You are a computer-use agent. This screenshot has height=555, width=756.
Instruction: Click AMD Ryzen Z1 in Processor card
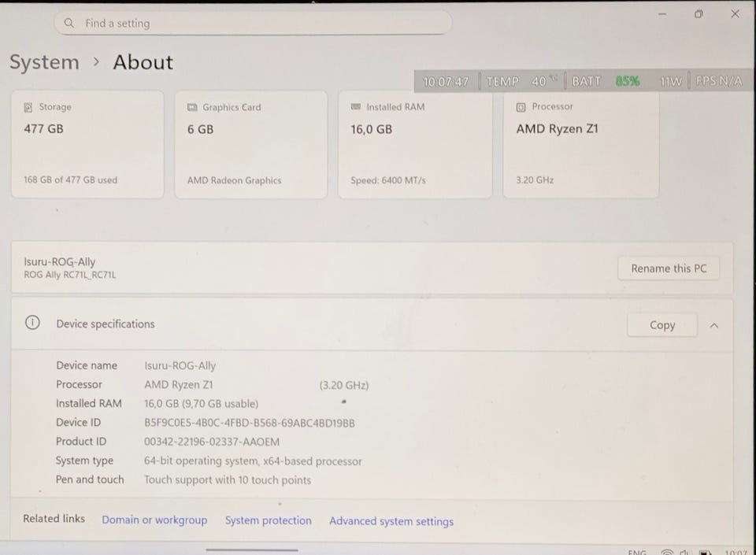tap(557, 128)
